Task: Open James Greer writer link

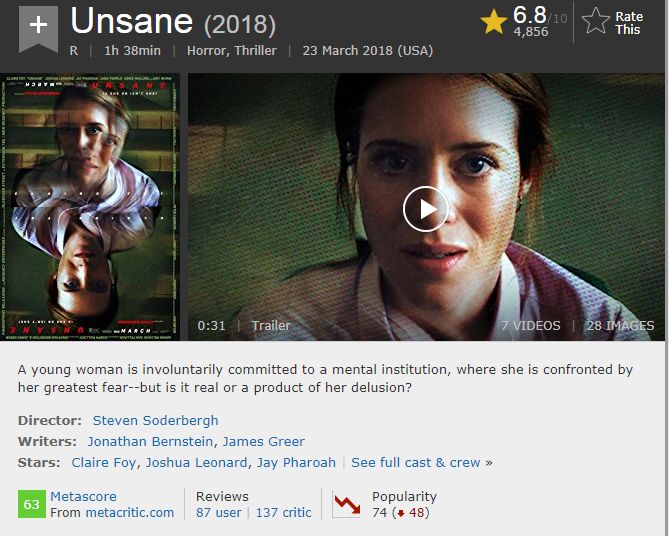Action: tap(264, 441)
